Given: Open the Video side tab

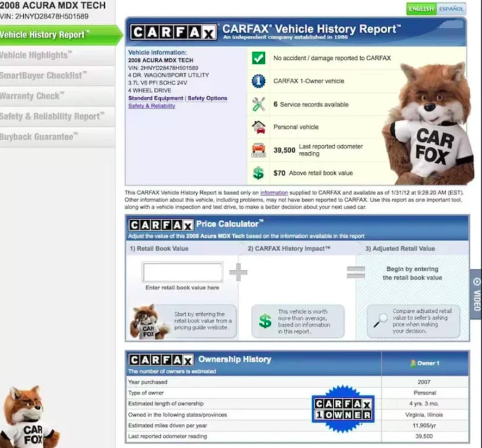Looking at the screenshot, I should (x=476, y=295).
